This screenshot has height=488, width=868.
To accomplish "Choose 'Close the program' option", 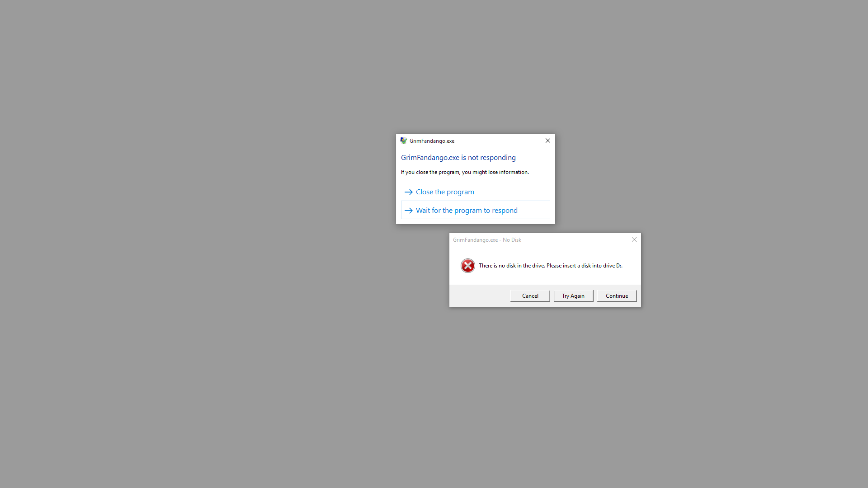I will [475, 192].
